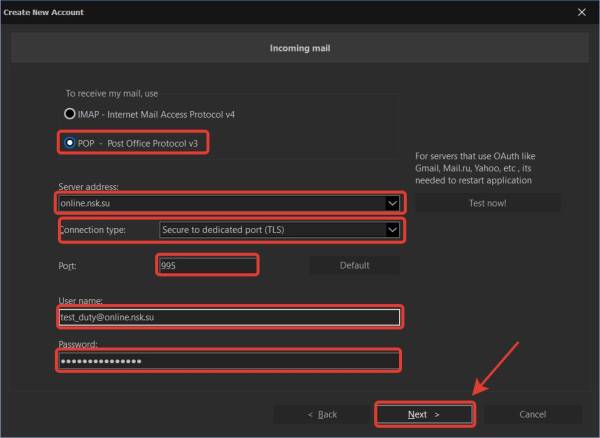The image size is (600, 438).
Task: Select the IMAP protocol radio button
Action: 70,114
